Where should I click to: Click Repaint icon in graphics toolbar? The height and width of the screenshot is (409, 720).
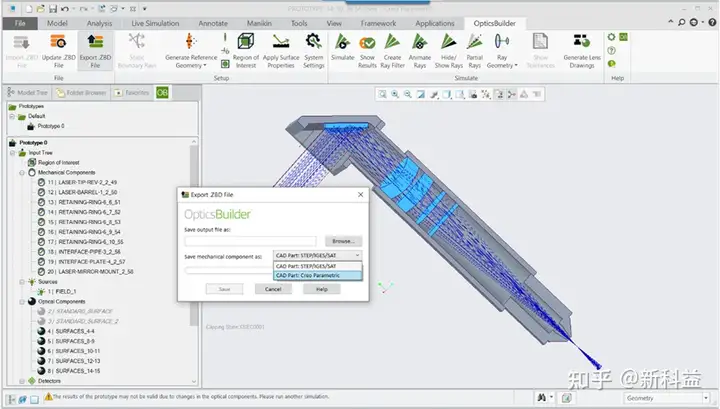click(421, 94)
